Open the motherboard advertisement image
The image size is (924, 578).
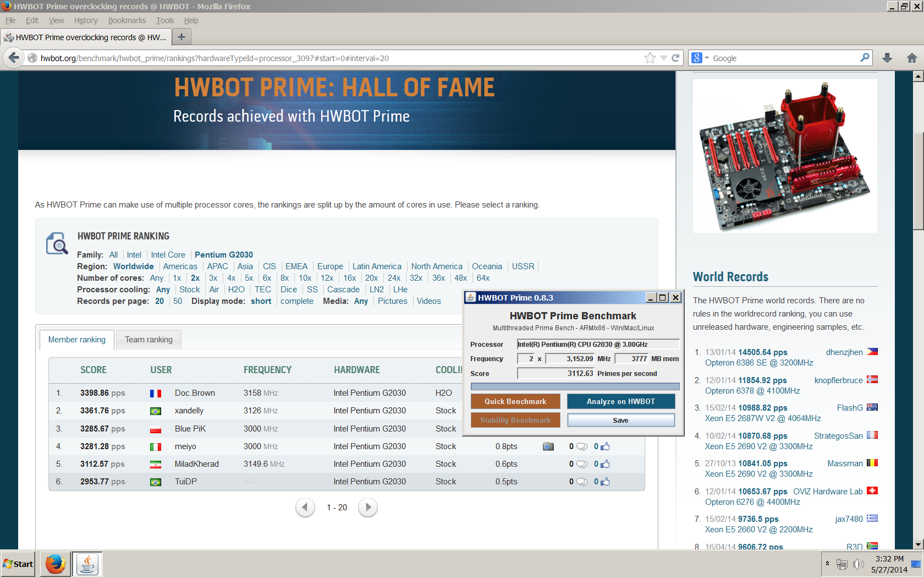tap(785, 156)
